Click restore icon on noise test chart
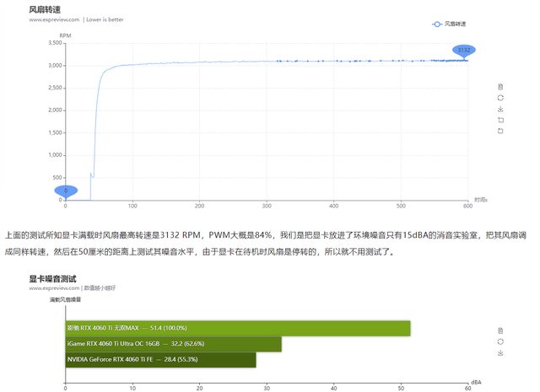Screen dimensions: 540x392 [500, 341]
